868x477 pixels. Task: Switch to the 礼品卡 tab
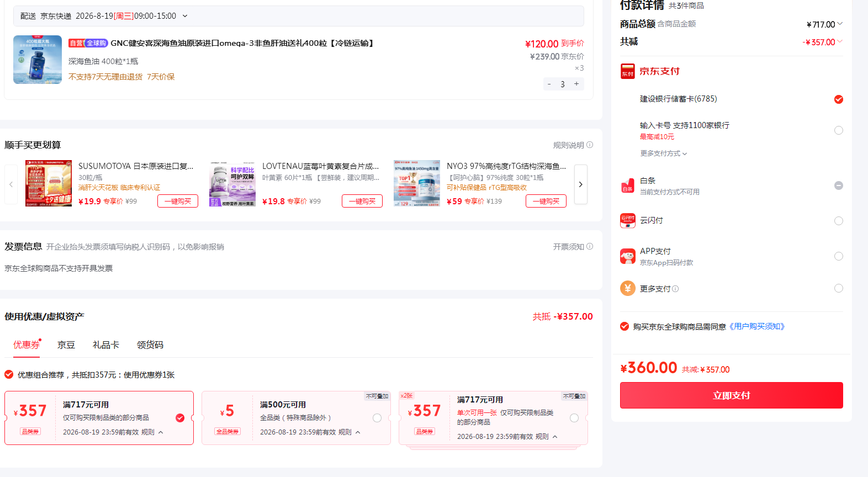[x=106, y=345]
